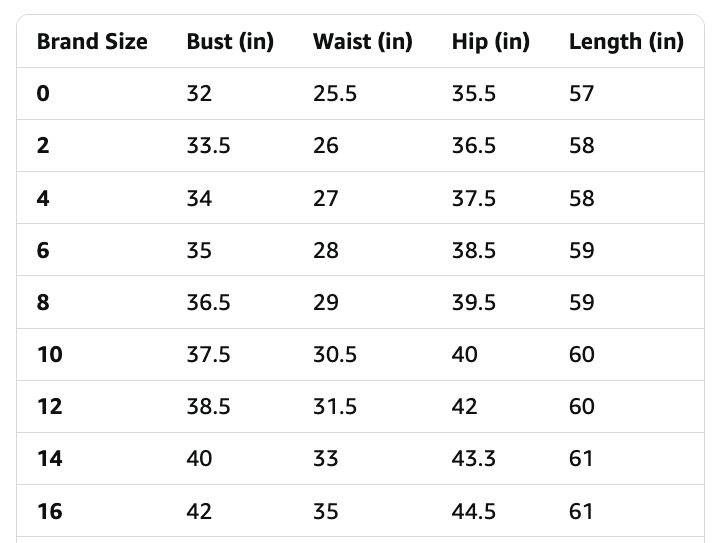Screen dimensions: 727x543
Task: Select hip value 37.5 in size 4 row
Action: [x=473, y=198]
